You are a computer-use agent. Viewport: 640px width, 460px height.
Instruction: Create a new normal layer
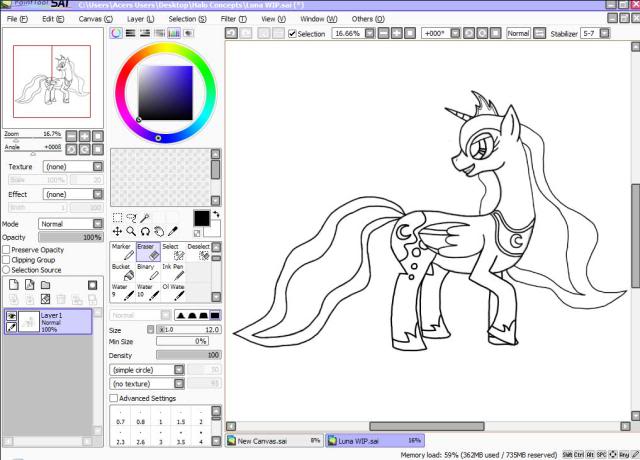(x=14, y=284)
